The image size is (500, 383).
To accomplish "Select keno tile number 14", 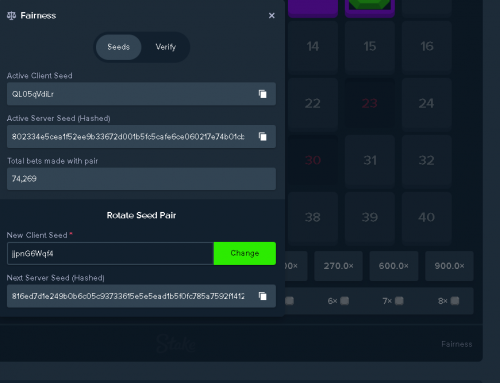I will tap(313, 47).
